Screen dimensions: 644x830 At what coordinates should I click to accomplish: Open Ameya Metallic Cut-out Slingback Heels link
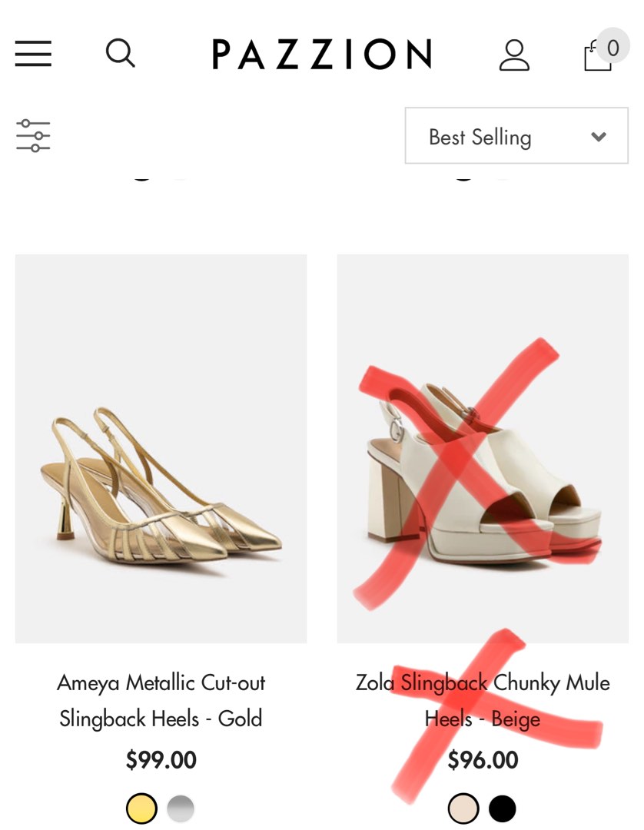click(x=161, y=700)
